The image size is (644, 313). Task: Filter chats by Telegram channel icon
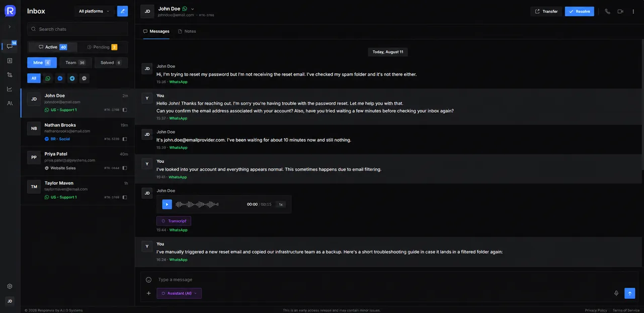pos(72,79)
